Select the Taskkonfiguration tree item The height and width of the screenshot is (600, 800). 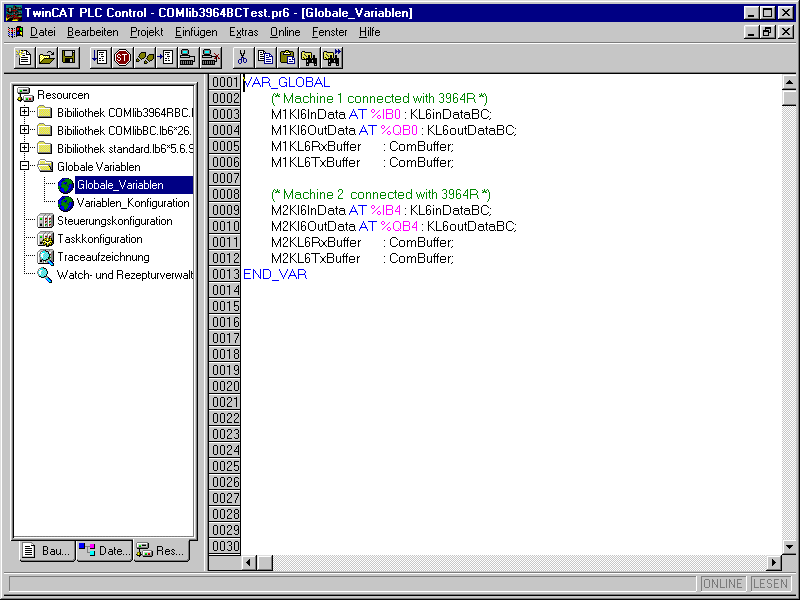click(x=99, y=239)
